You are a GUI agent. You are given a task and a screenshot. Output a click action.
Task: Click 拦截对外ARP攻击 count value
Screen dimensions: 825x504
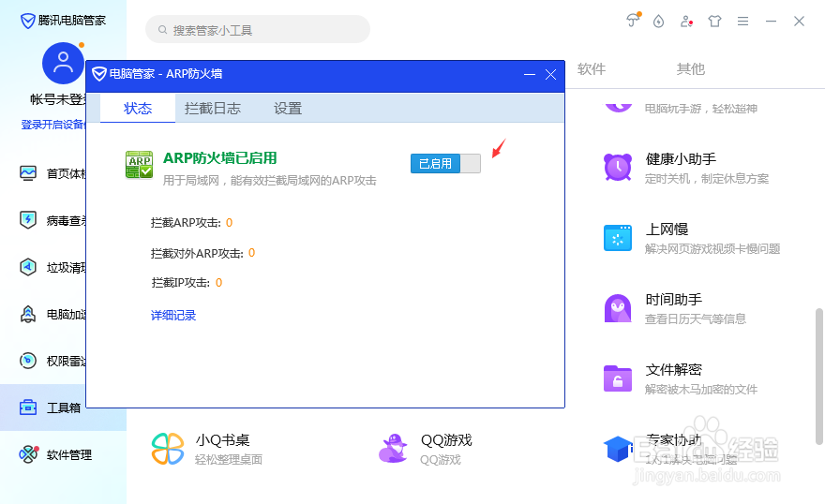(251, 253)
